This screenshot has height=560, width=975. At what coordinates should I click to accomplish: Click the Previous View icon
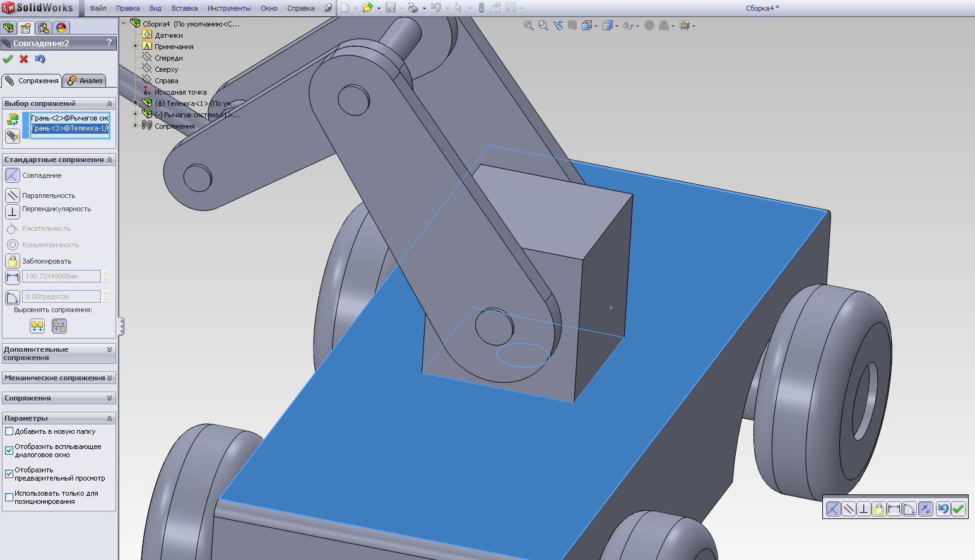click(x=558, y=25)
